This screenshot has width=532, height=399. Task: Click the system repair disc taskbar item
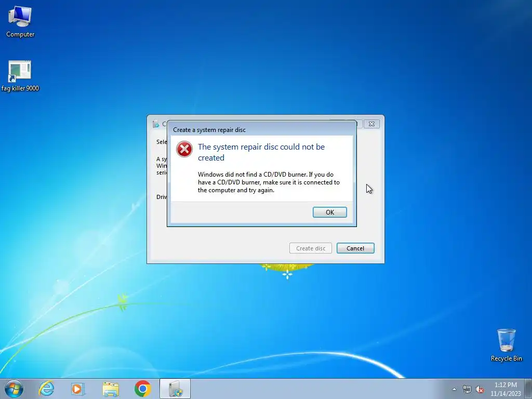click(x=175, y=389)
